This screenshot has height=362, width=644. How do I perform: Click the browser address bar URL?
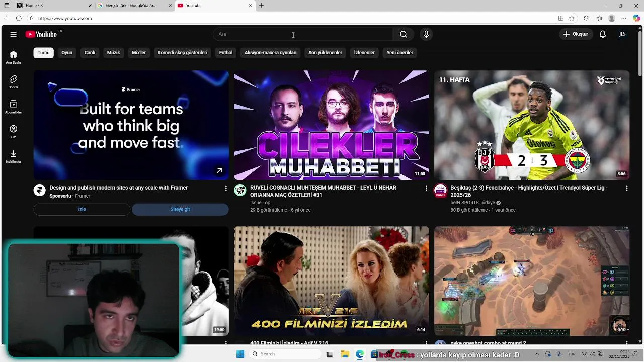(65, 18)
